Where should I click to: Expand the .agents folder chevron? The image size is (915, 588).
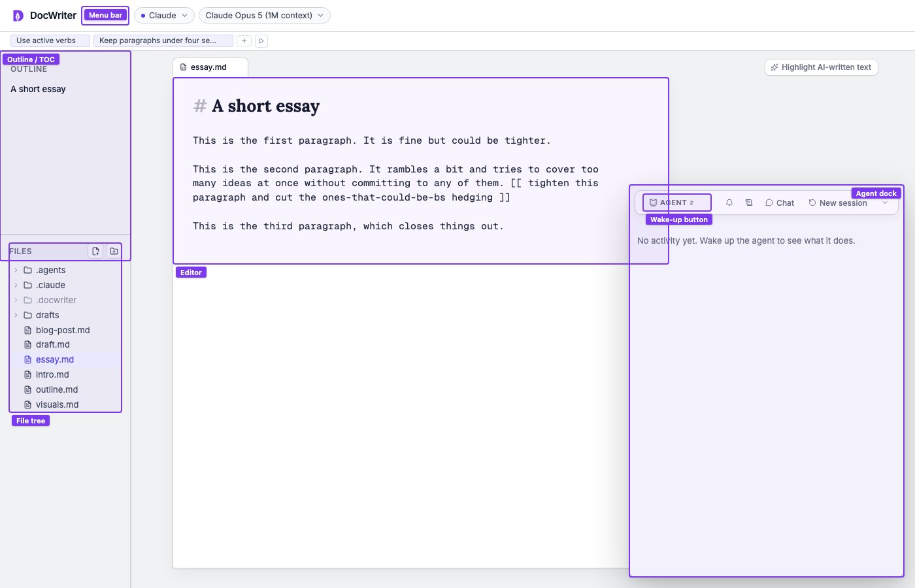pos(16,270)
